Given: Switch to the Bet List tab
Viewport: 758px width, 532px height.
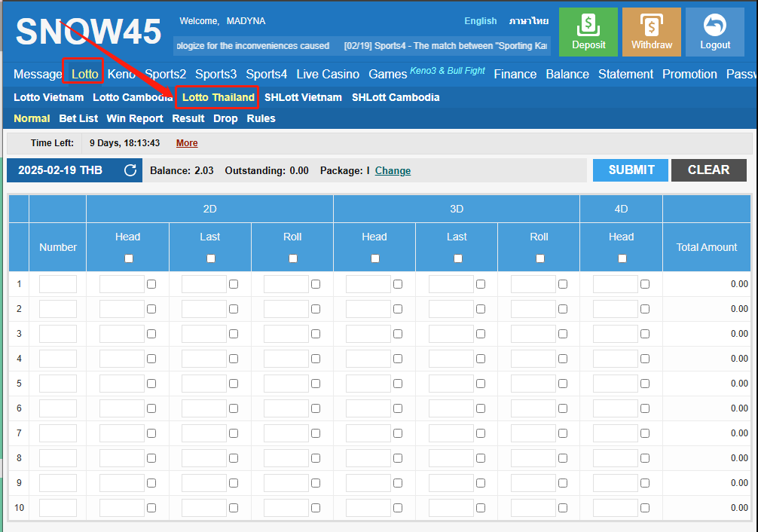Looking at the screenshot, I should tap(78, 118).
